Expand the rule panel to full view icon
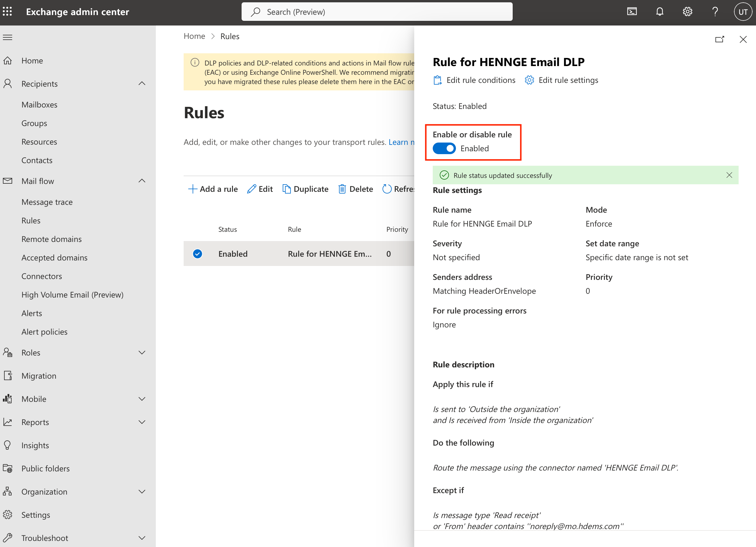This screenshot has height=547, width=756. coord(720,39)
